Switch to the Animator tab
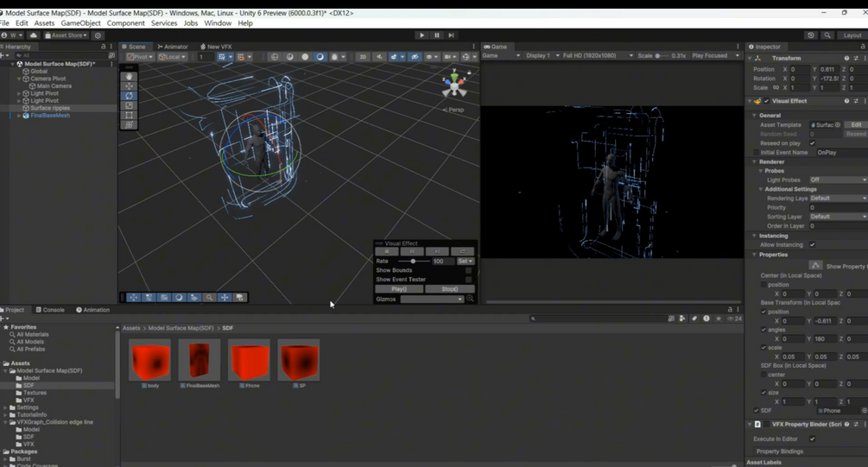868x467 pixels. 173,47
